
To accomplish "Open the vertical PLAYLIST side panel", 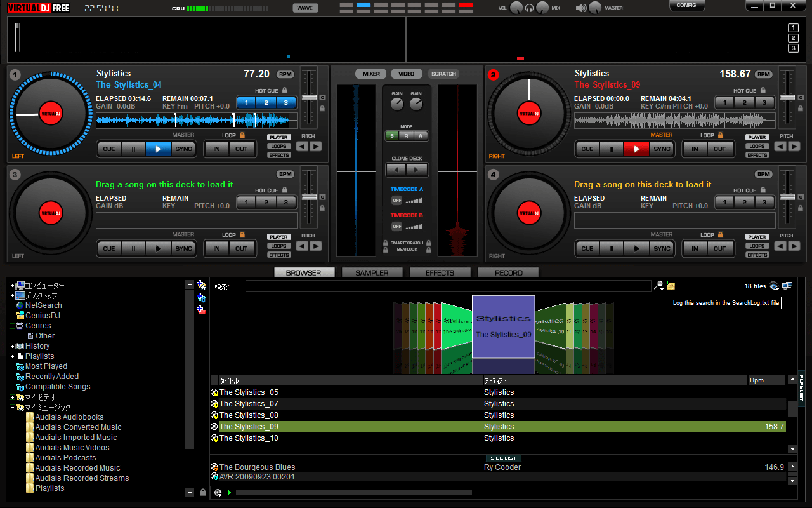I will point(801,388).
